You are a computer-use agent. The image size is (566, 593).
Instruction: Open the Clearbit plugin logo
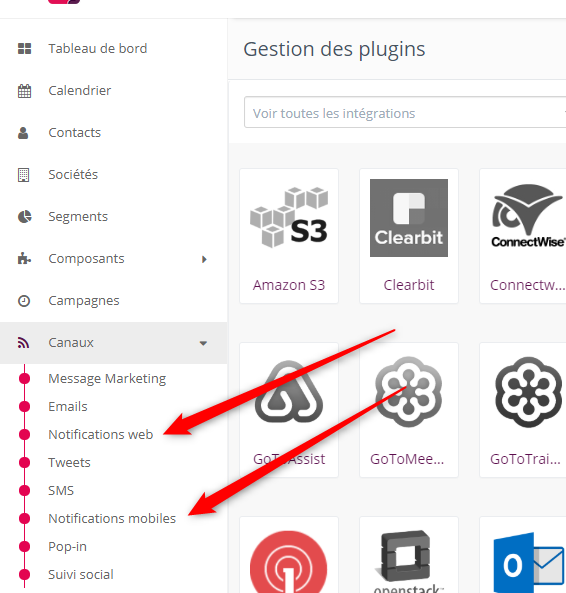point(409,218)
